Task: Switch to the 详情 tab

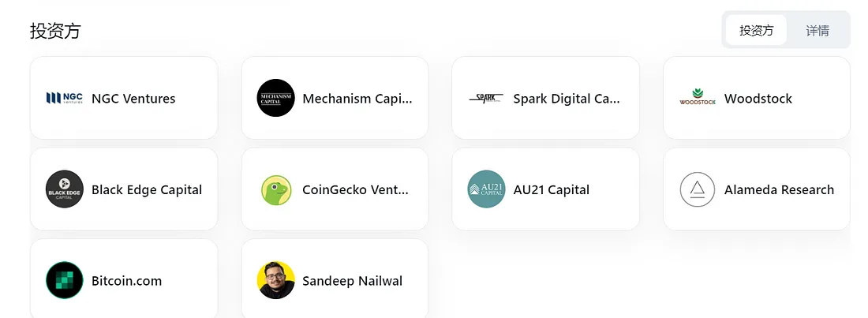Action: pyautogui.click(x=817, y=31)
